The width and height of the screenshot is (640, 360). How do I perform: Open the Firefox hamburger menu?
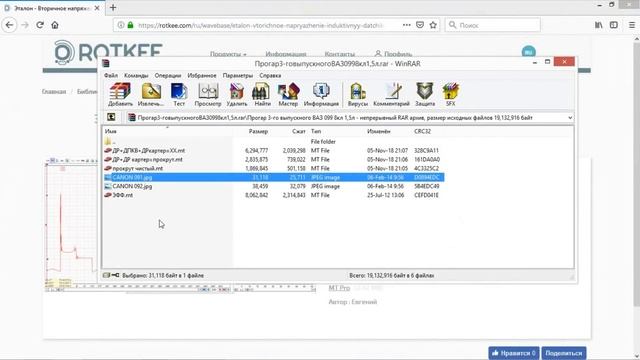tap(631, 25)
